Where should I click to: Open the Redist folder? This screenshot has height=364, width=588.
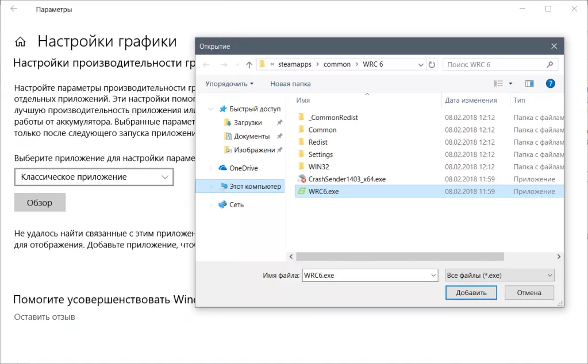(318, 142)
